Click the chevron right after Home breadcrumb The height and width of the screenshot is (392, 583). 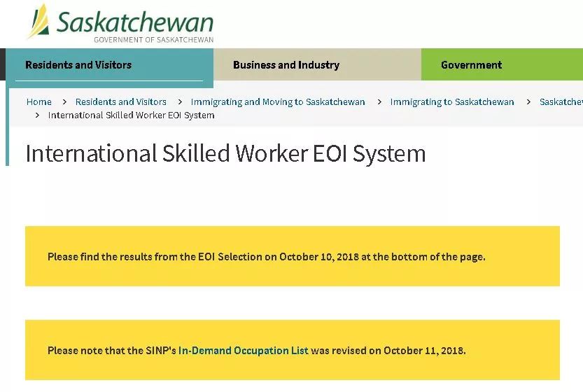click(x=64, y=101)
